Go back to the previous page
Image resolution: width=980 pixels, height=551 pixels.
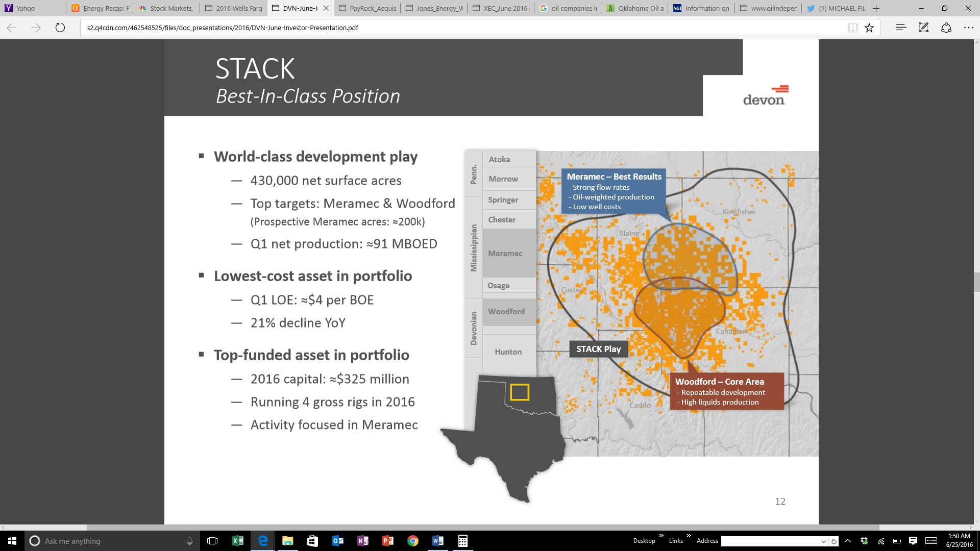pyautogui.click(x=12, y=28)
